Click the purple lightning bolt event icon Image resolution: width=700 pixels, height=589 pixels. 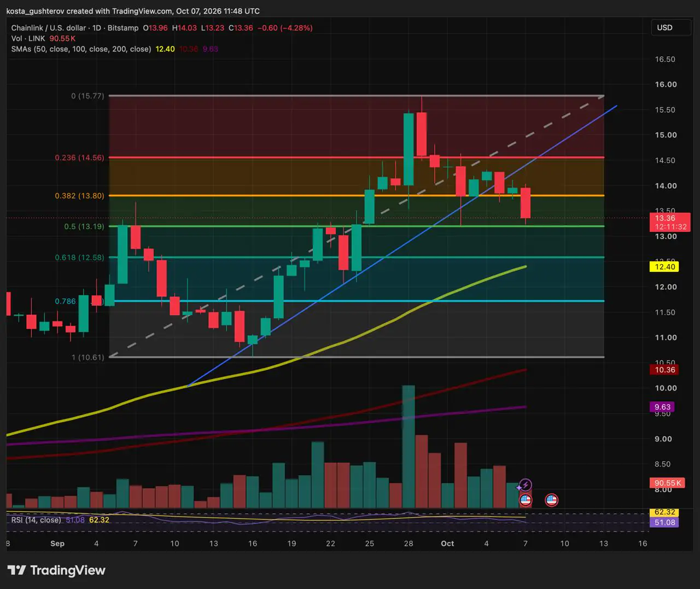(x=525, y=485)
